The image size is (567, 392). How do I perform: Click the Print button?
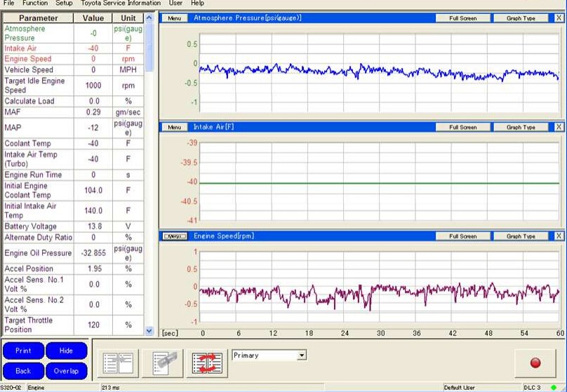[23, 351]
